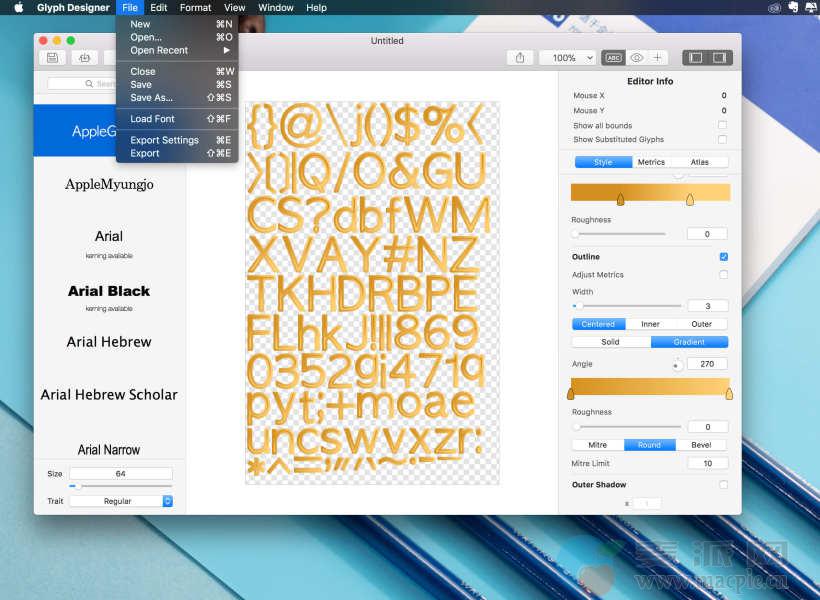The height and width of the screenshot is (600, 820).
Task: Toggle the right sidebar panel icon
Action: [719, 58]
